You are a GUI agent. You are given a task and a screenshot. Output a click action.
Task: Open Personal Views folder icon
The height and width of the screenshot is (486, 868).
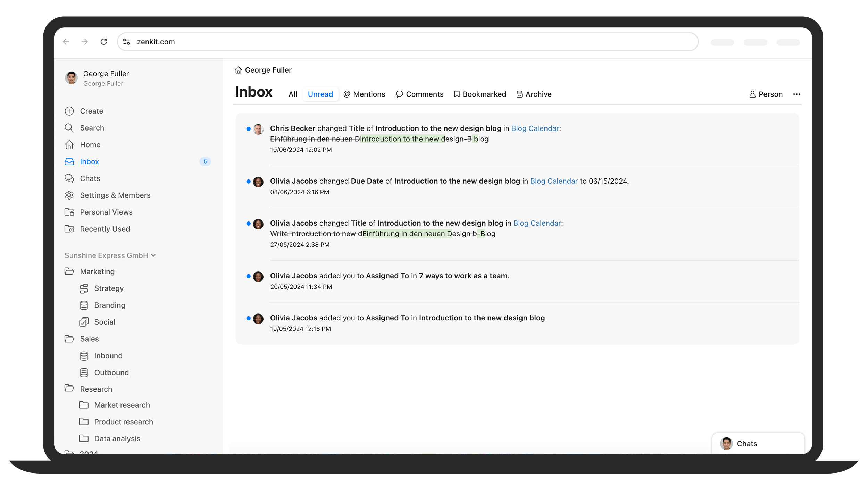pyautogui.click(x=69, y=212)
